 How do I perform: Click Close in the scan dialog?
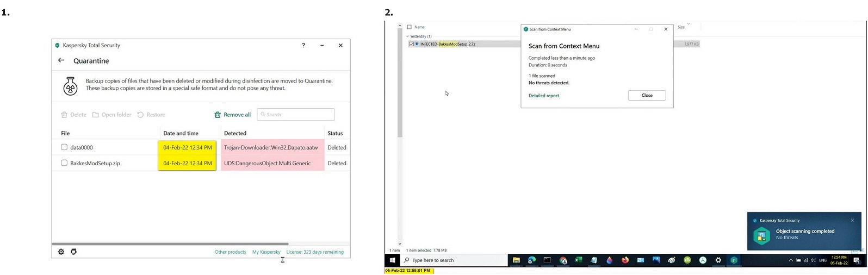[647, 95]
